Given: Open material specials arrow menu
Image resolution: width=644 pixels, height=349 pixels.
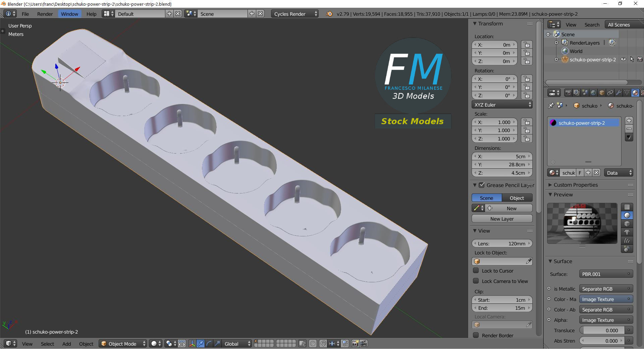Looking at the screenshot, I should [629, 137].
